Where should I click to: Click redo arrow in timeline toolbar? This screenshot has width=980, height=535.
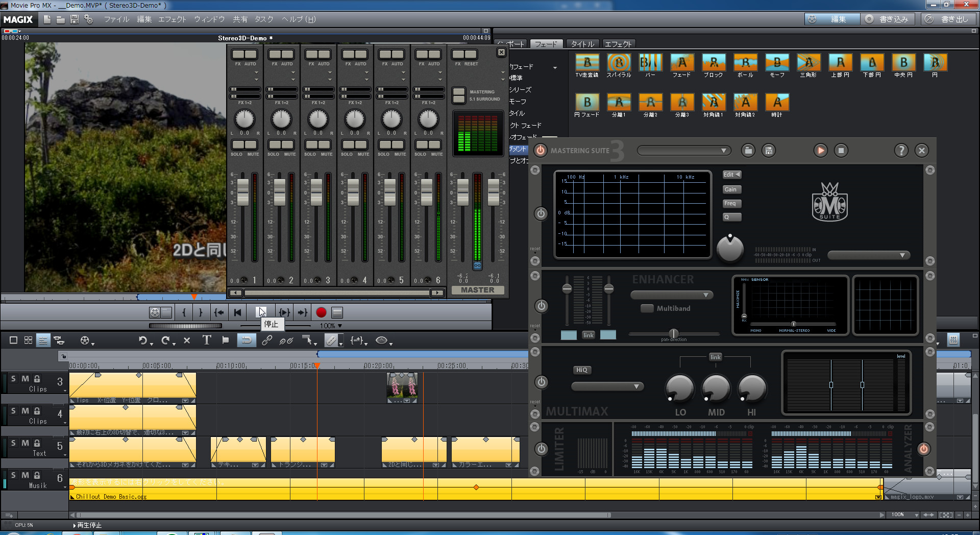[165, 341]
